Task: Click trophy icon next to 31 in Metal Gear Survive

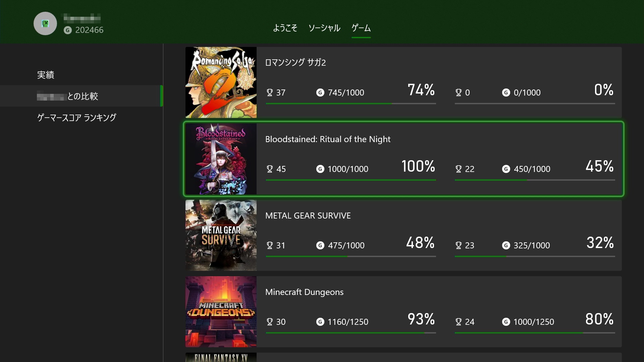Action: (270, 245)
